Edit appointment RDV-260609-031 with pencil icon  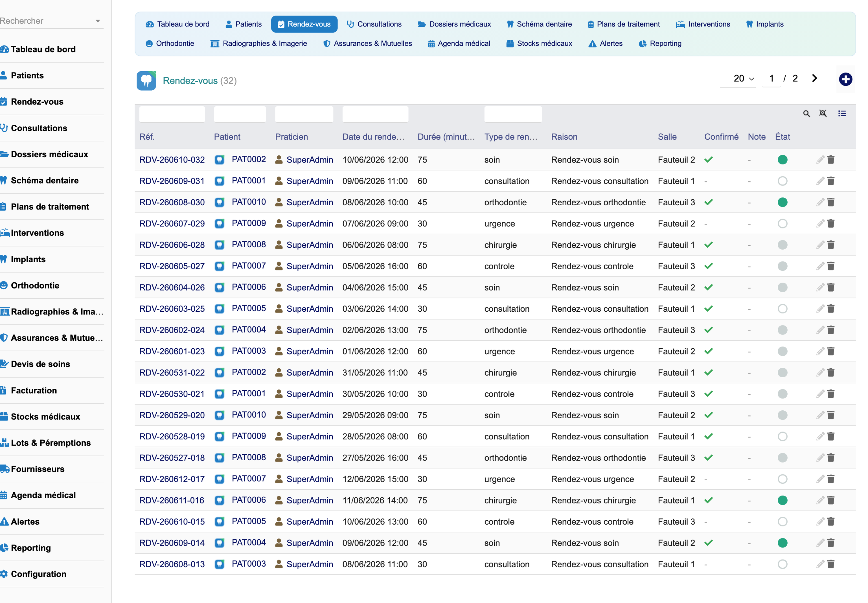[820, 181]
